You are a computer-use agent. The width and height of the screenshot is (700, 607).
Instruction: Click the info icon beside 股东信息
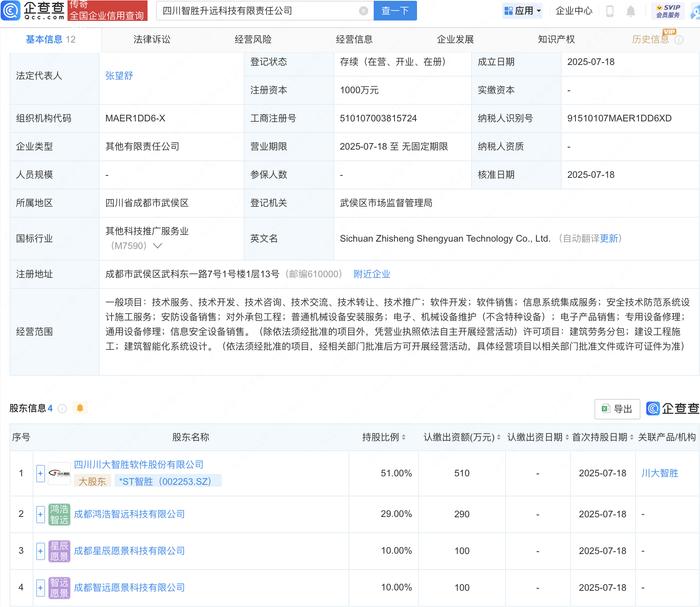pos(62,408)
